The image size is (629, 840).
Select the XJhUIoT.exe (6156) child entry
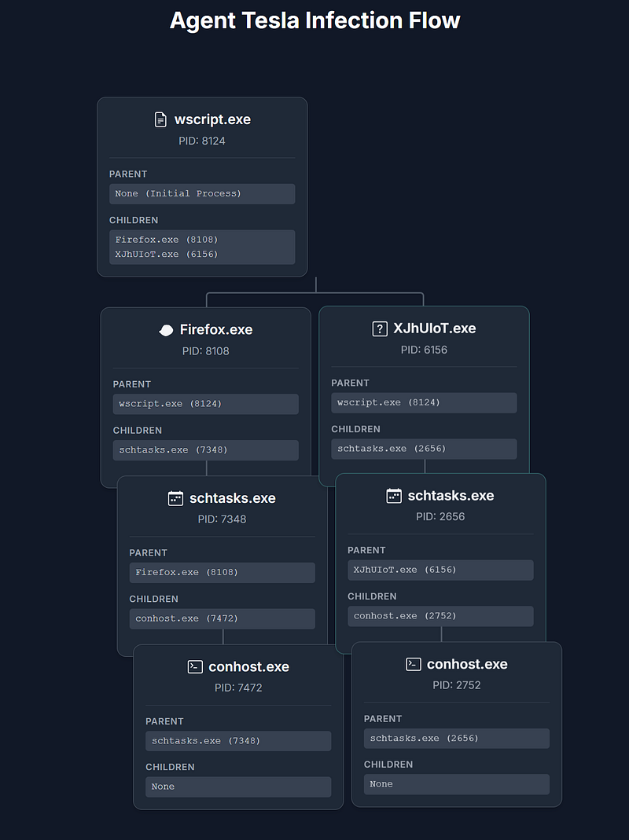[x=167, y=255]
